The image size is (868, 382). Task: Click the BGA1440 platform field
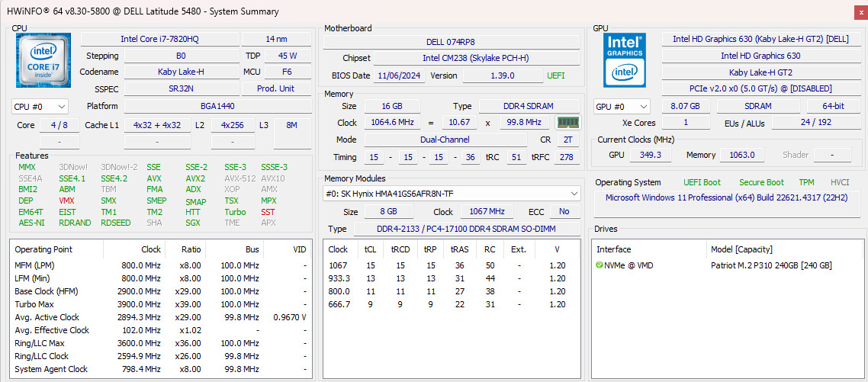[217, 106]
